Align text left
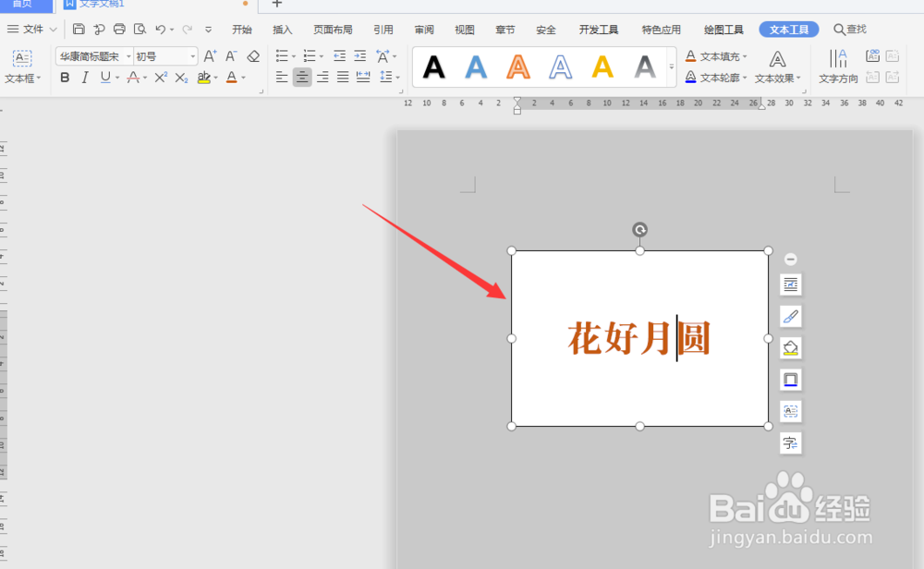 point(282,78)
